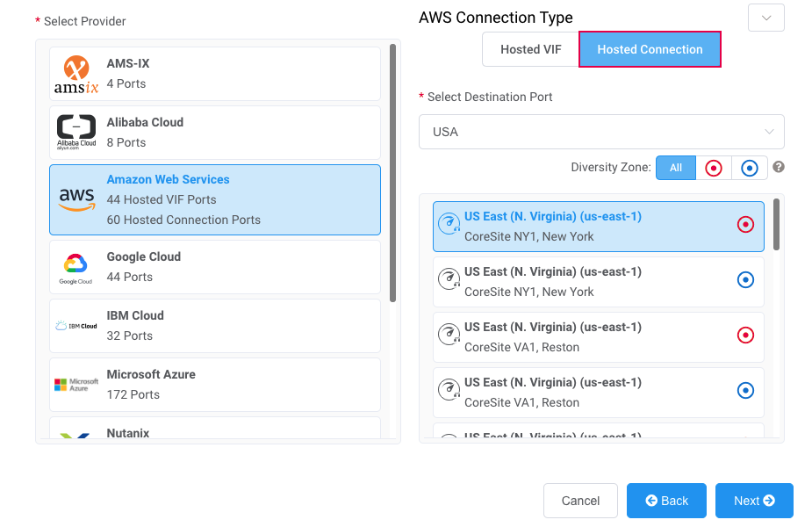Screen dimensions: 812x527
Task: Click port icon of selected CoreSite NY1 row
Action: click(x=449, y=224)
